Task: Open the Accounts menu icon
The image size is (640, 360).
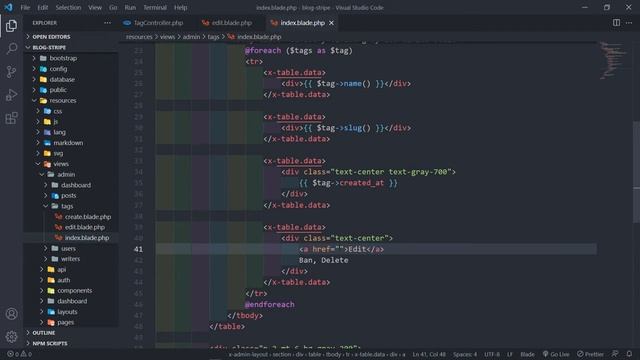Action: coord(11,313)
